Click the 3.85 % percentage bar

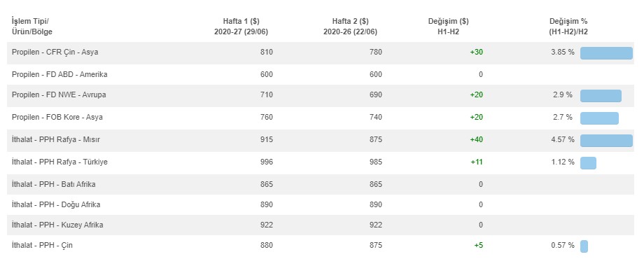point(606,53)
